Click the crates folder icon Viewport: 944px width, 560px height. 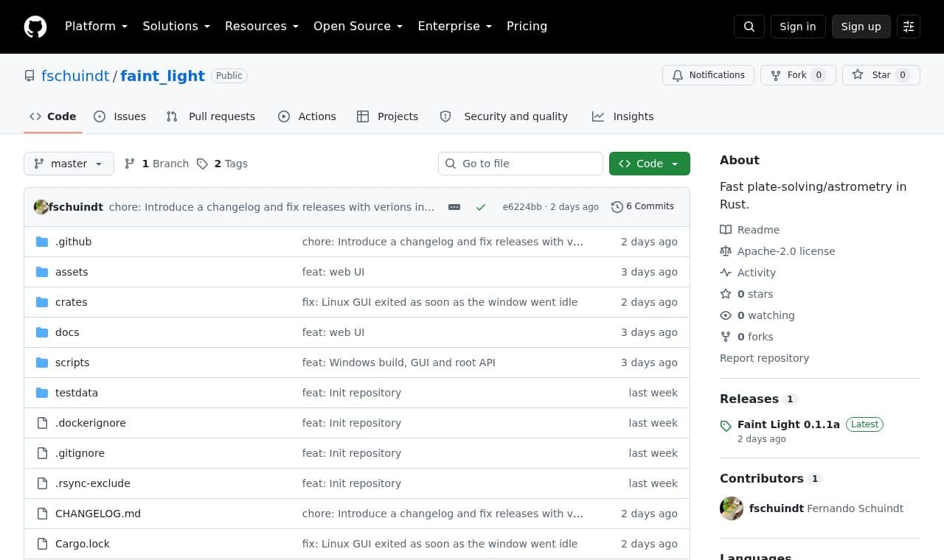tap(42, 302)
